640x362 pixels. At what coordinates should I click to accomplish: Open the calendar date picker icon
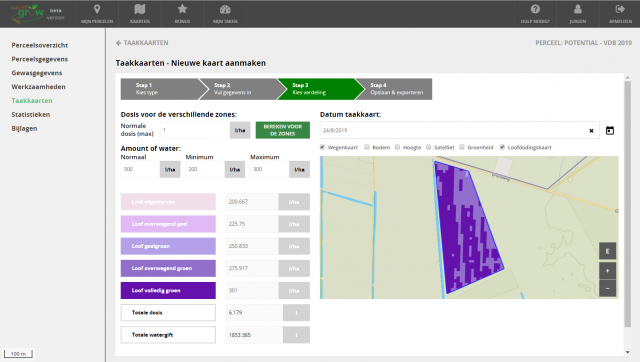pyautogui.click(x=610, y=131)
